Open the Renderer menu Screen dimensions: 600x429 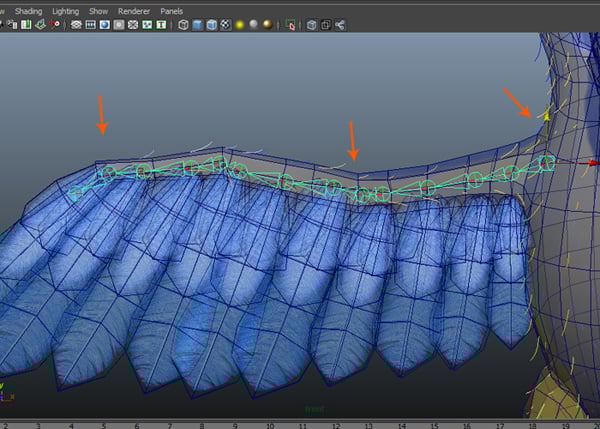pos(133,10)
